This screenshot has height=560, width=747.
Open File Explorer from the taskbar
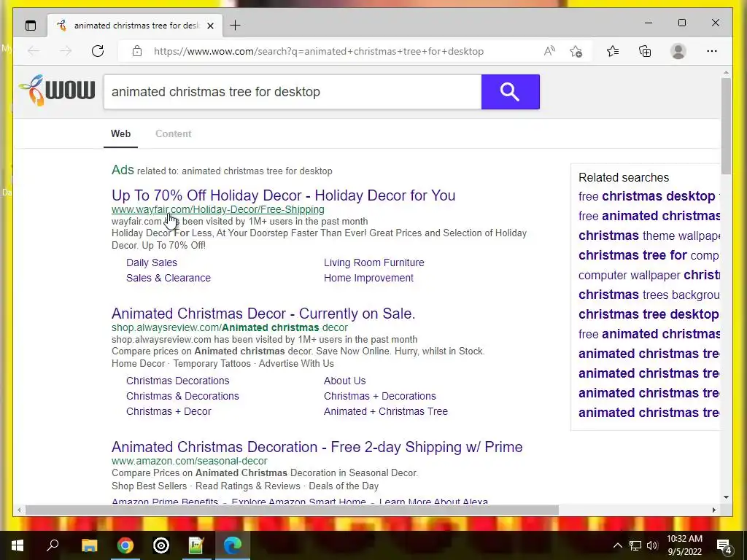89,545
